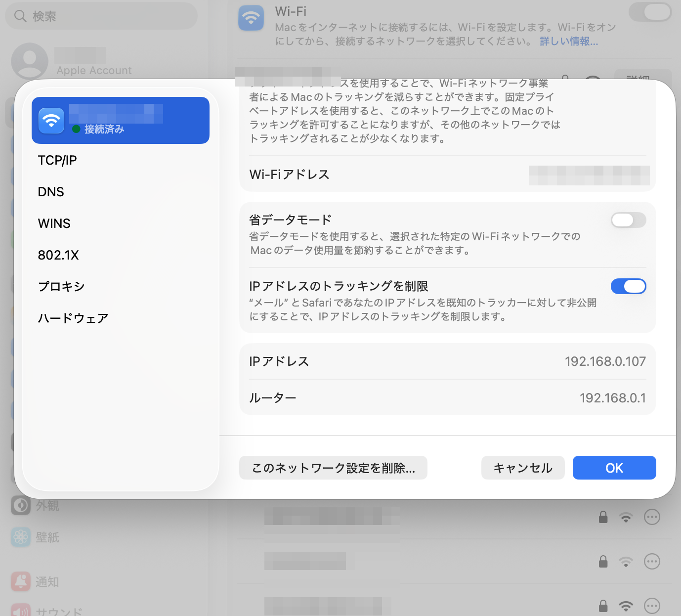Turn off IPアドレスのトラッキングを制限
Image resolution: width=681 pixels, height=616 pixels.
coord(628,286)
